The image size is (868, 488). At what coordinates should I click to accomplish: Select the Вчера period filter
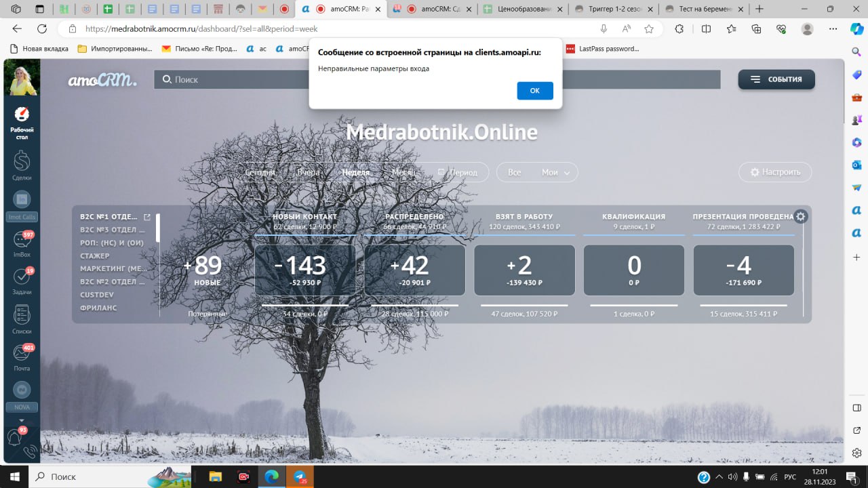308,172
